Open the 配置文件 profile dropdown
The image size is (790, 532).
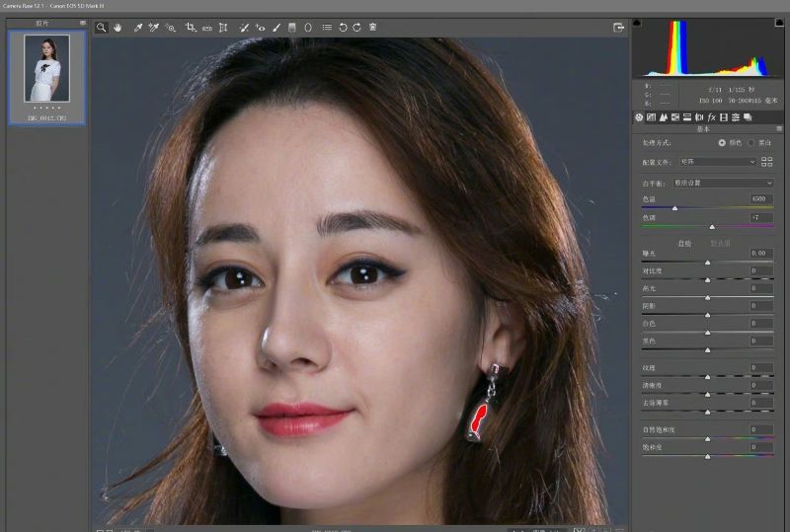715,161
